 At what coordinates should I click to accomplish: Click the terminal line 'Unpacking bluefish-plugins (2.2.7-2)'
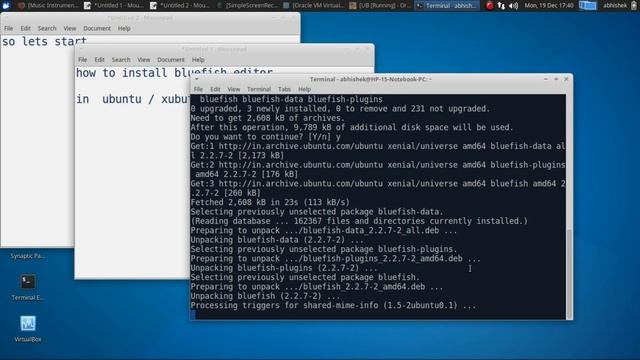pos(284,268)
